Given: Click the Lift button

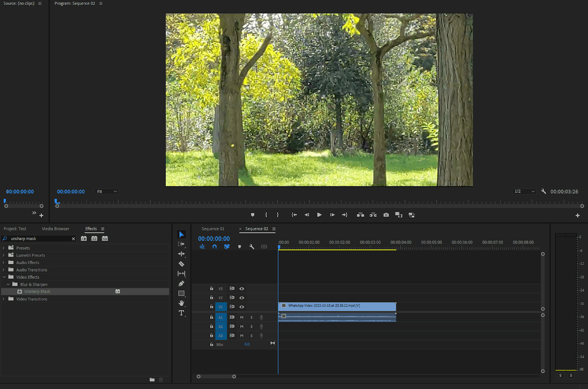Looking at the screenshot, I should click(x=361, y=215).
